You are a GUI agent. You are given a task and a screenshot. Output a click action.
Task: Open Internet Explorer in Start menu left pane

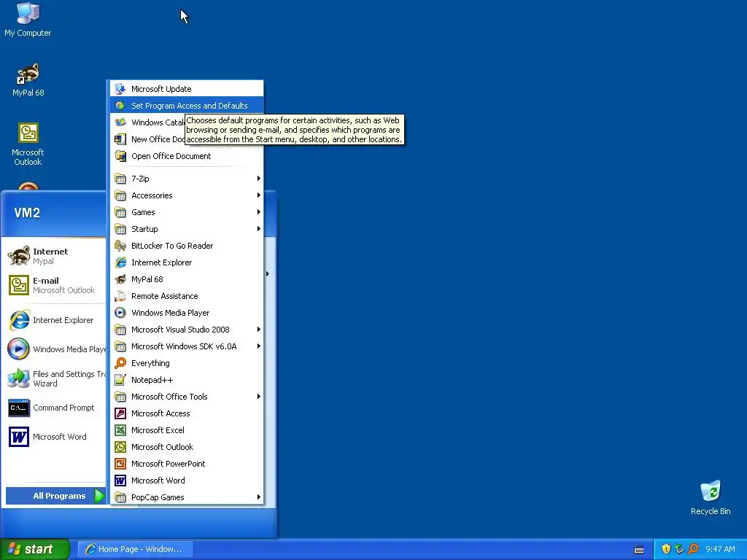55,320
